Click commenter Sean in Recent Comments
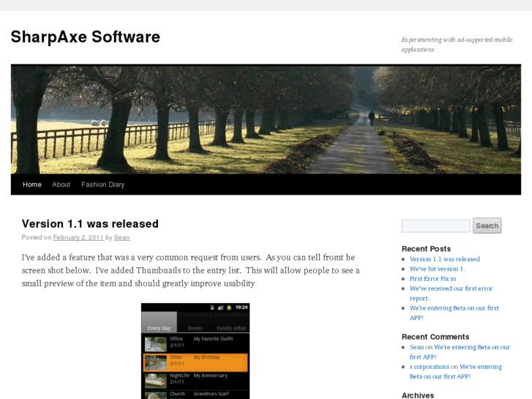The width and height of the screenshot is (532, 399). [x=416, y=347]
